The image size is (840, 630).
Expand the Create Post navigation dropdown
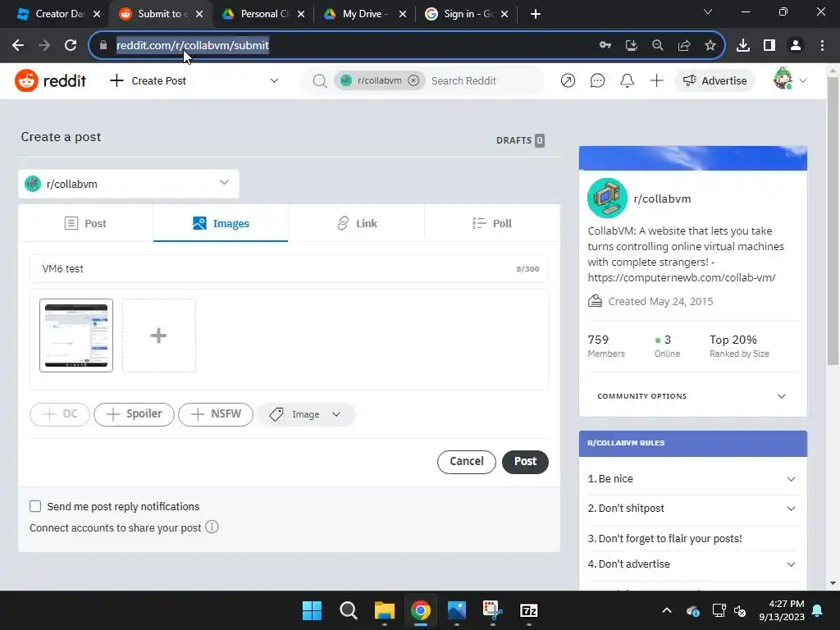(x=274, y=81)
